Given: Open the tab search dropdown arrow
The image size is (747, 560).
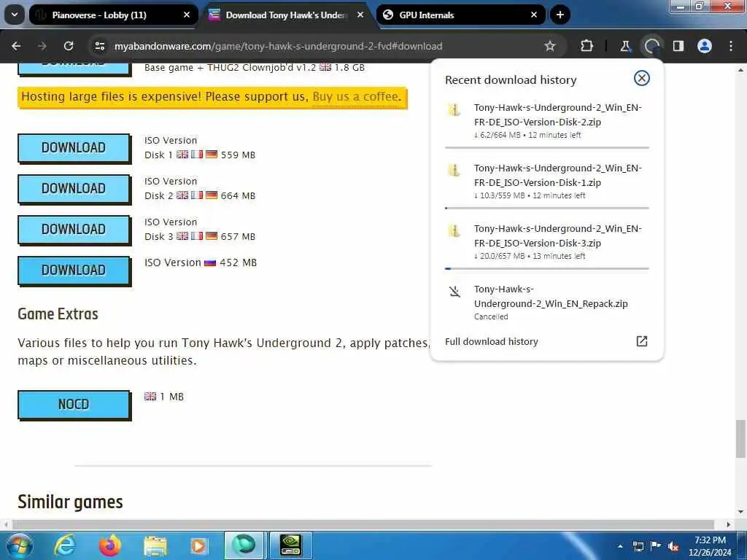Looking at the screenshot, I should (15, 15).
